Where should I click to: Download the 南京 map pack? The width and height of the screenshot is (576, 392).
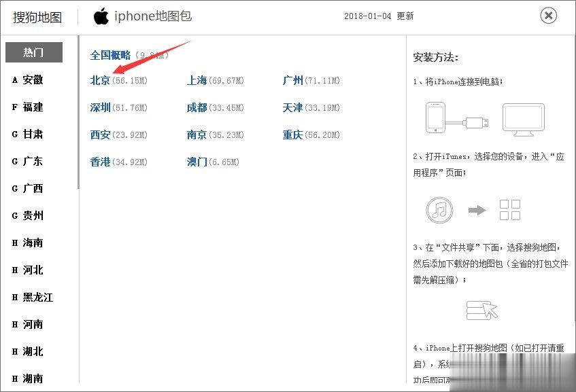click(197, 135)
